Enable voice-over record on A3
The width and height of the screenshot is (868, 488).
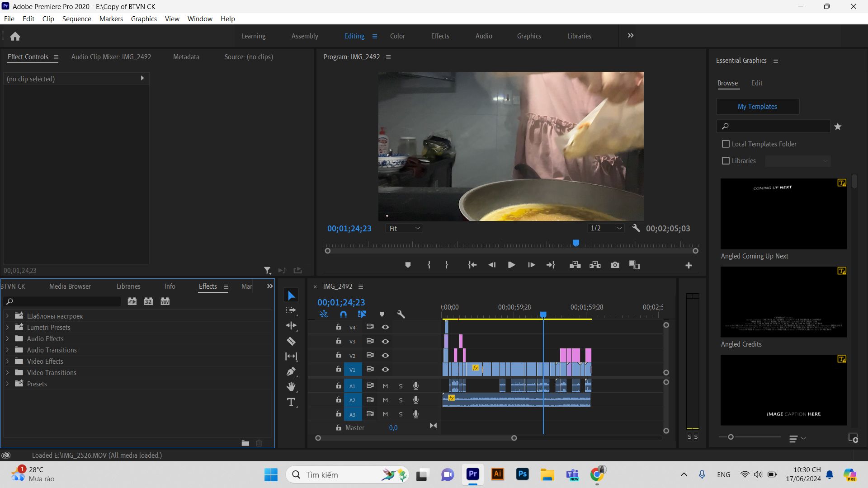click(x=415, y=414)
